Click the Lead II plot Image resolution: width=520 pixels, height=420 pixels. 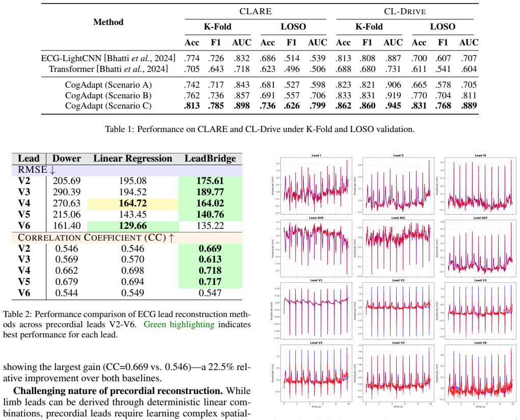pos(398,186)
